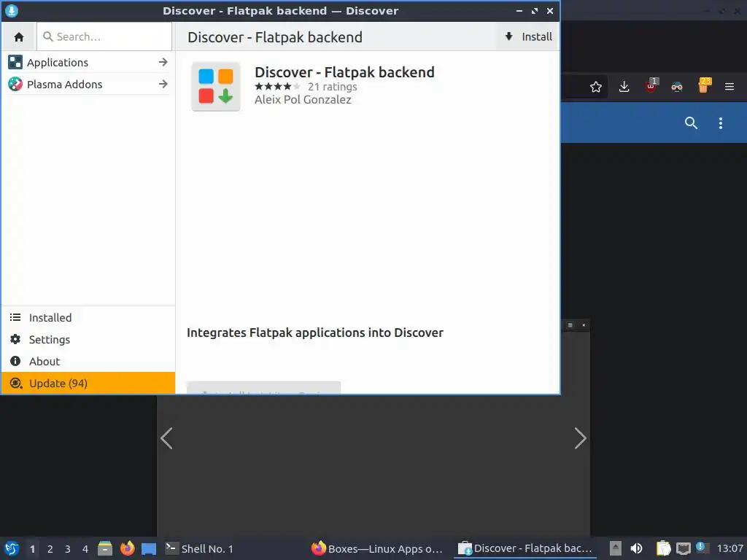Launch the file manager from the panel
The height and width of the screenshot is (560, 747).
pos(105,548)
